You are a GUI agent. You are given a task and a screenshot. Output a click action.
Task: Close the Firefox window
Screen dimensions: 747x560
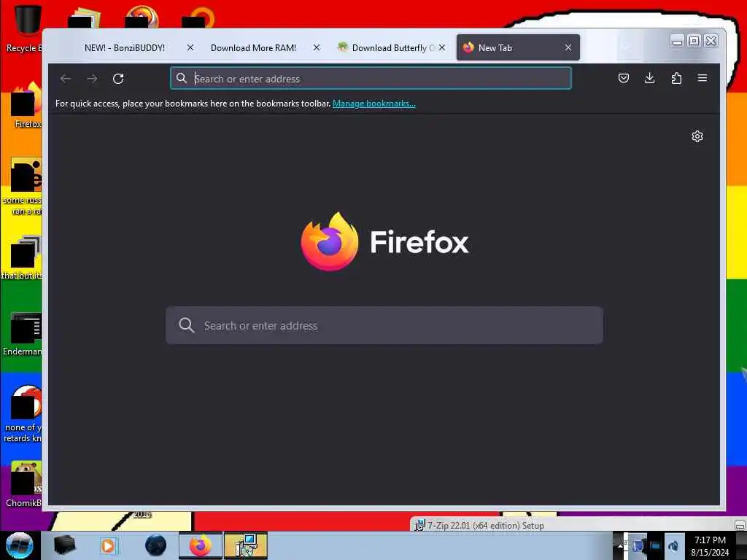pyautogui.click(x=711, y=41)
